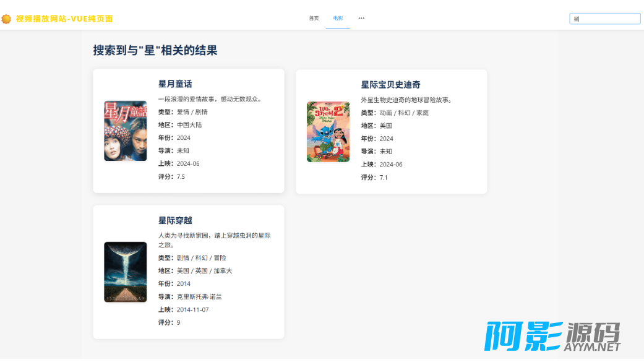Click the 星际宝贝史迪奇 rating 7.1
Screen dimensions: 644x362
pos(384,178)
